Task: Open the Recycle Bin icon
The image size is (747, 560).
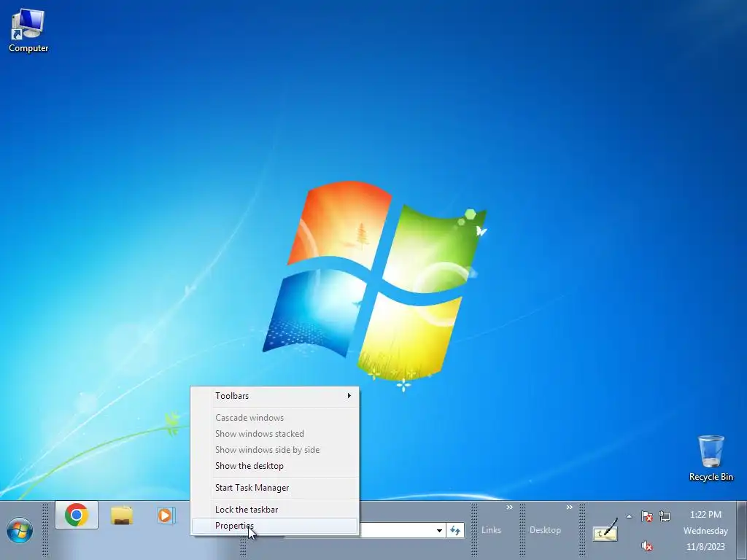Action: pos(711,458)
